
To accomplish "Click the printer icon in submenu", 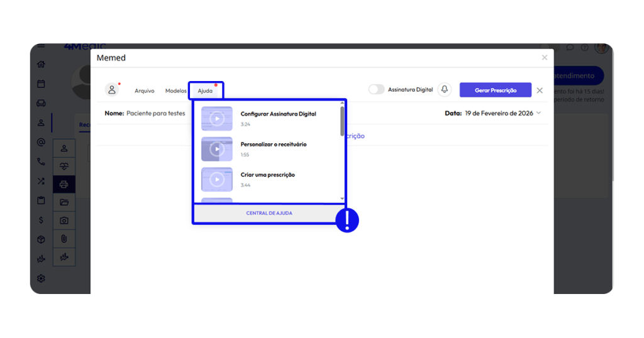I will coord(64,184).
